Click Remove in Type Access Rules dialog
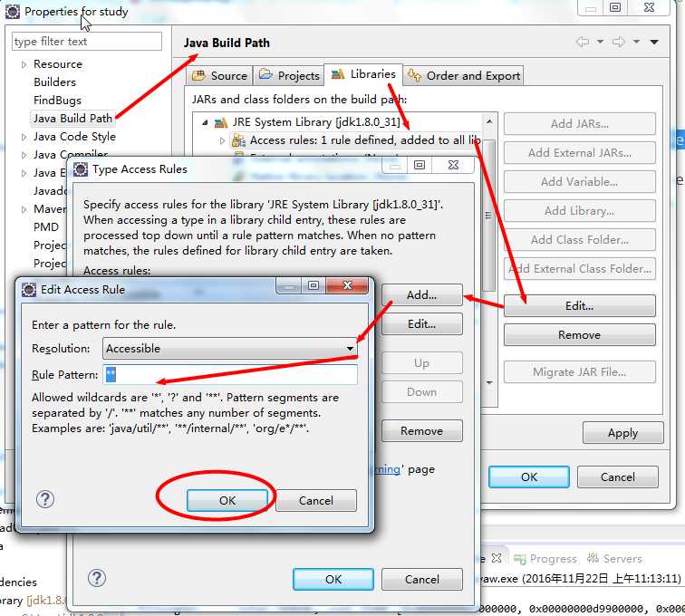The width and height of the screenshot is (685, 616). click(421, 431)
